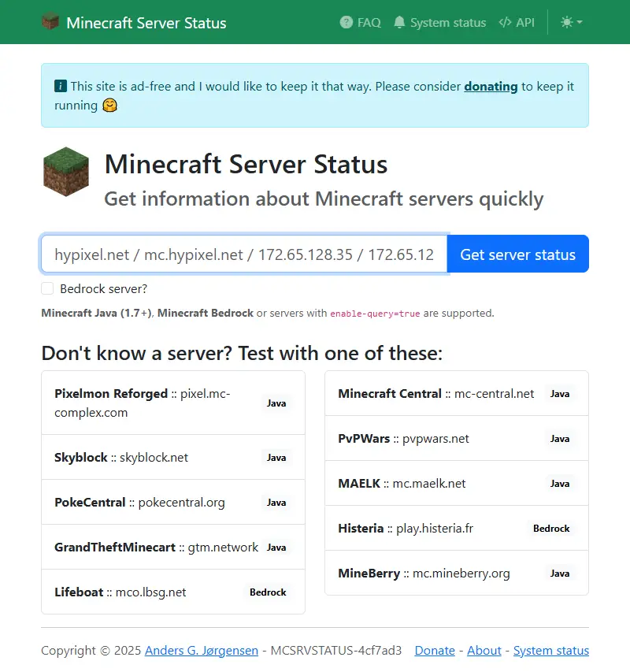
Task: Click the API code brackets icon
Action: (x=505, y=22)
